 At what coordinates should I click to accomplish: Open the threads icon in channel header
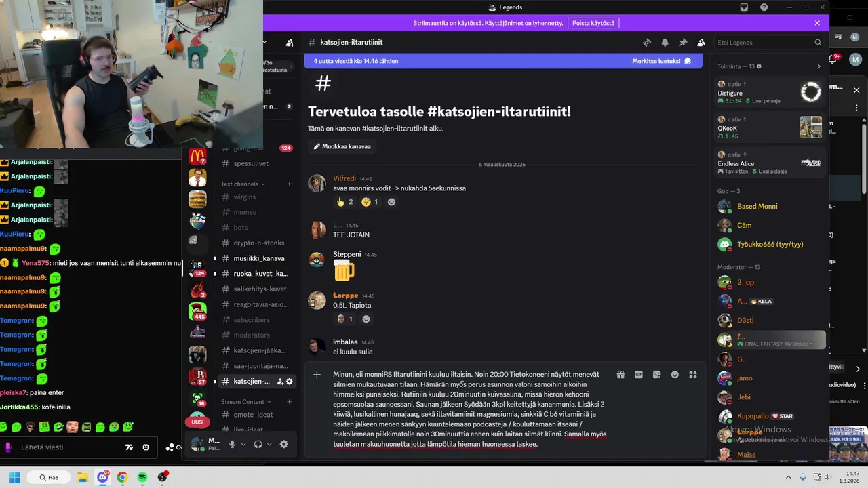tap(647, 42)
